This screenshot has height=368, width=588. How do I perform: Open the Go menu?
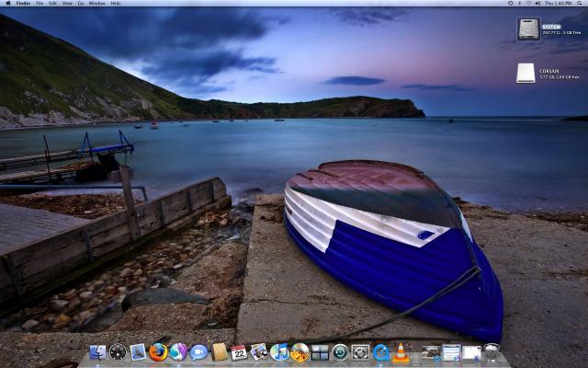(80, 4)
